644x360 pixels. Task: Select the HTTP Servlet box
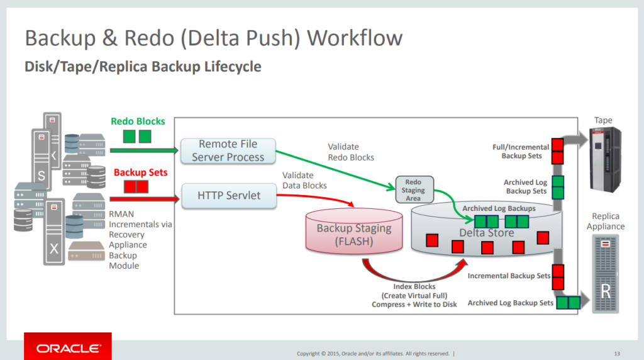coord(229,196)
